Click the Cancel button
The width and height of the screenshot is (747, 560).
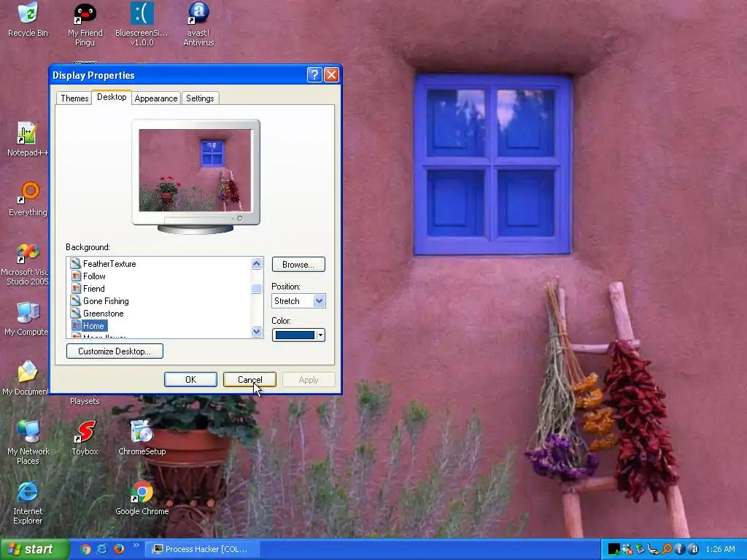tap(249, 379)
